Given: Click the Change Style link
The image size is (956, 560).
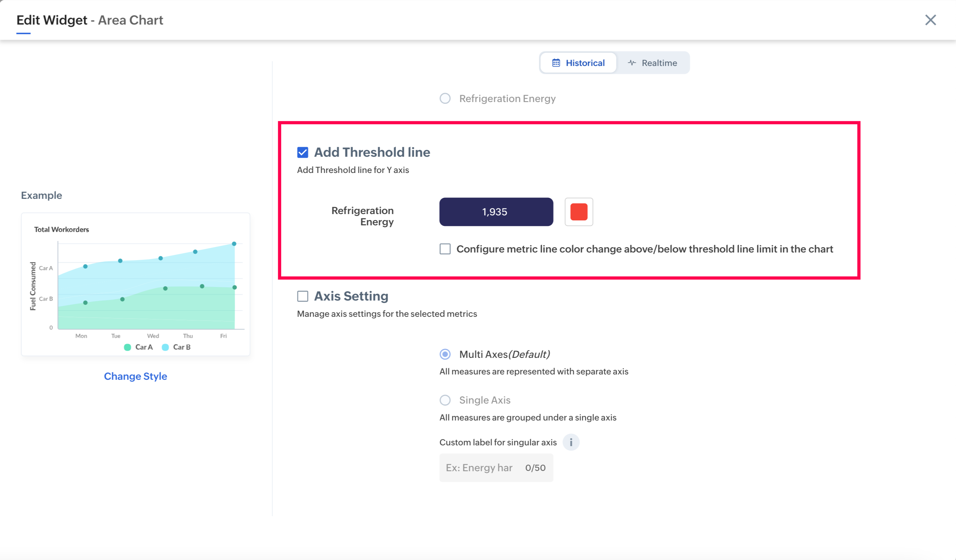Looking at the screenshot, I should tap(136, 376).
